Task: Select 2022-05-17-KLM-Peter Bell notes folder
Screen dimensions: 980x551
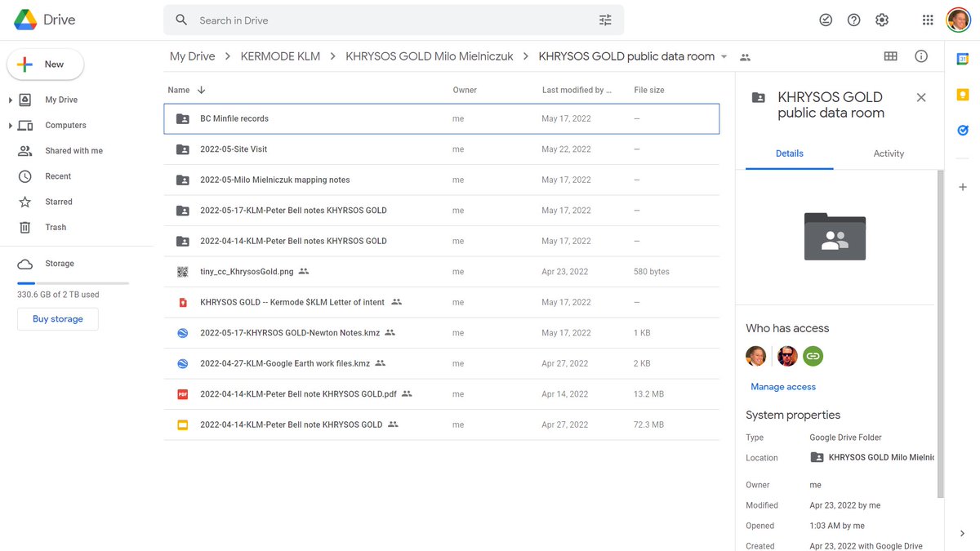Action: click(x=442, y=211)
